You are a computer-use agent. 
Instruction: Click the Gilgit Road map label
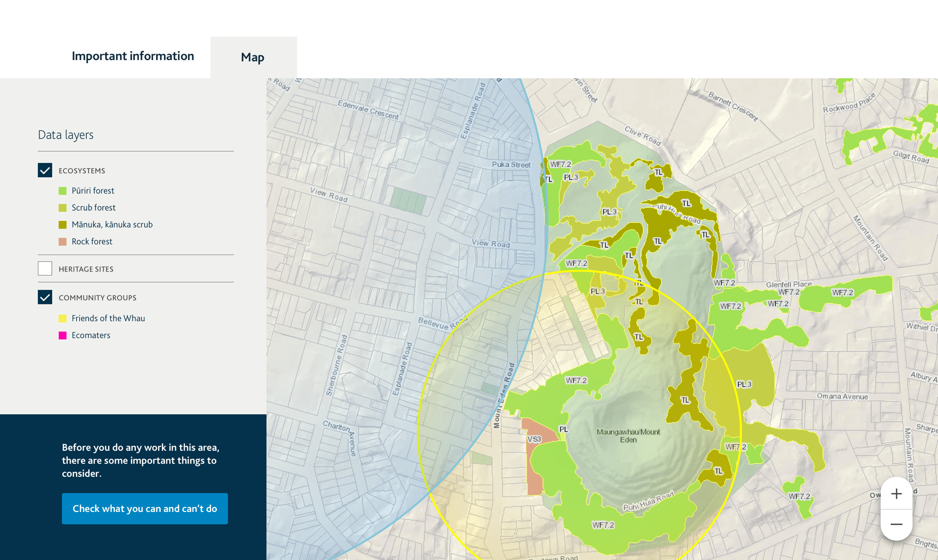(x=911, y=157)
